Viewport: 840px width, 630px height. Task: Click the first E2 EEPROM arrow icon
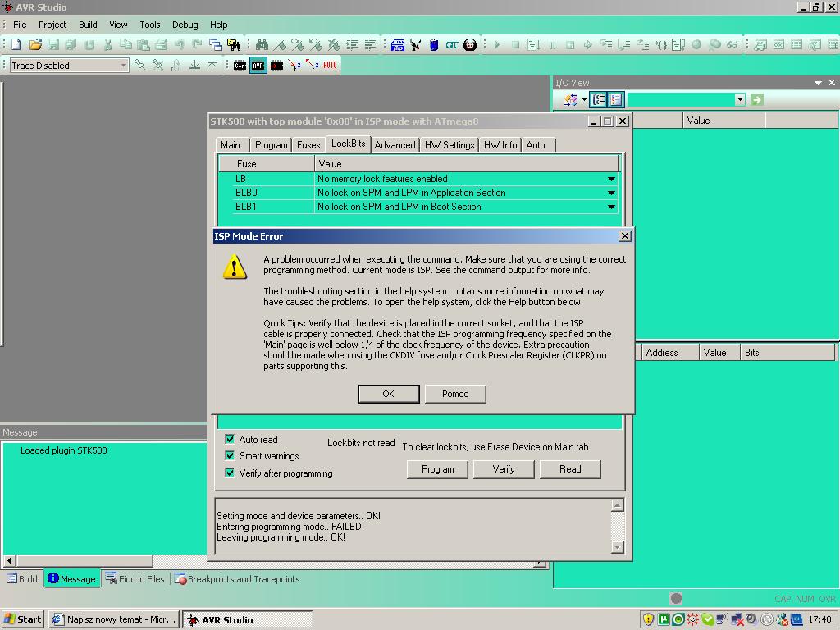pos(294,66)
